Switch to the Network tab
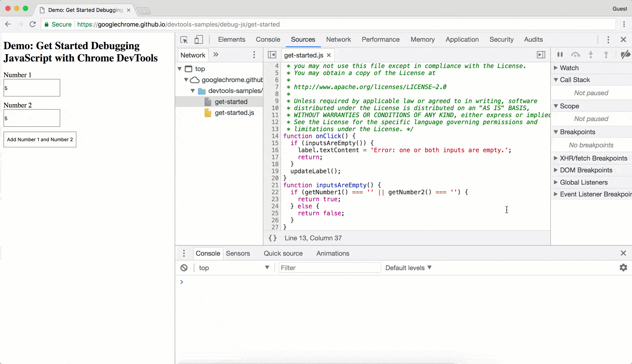The width and height of the screenshot is (632, 364). (338, 39)
